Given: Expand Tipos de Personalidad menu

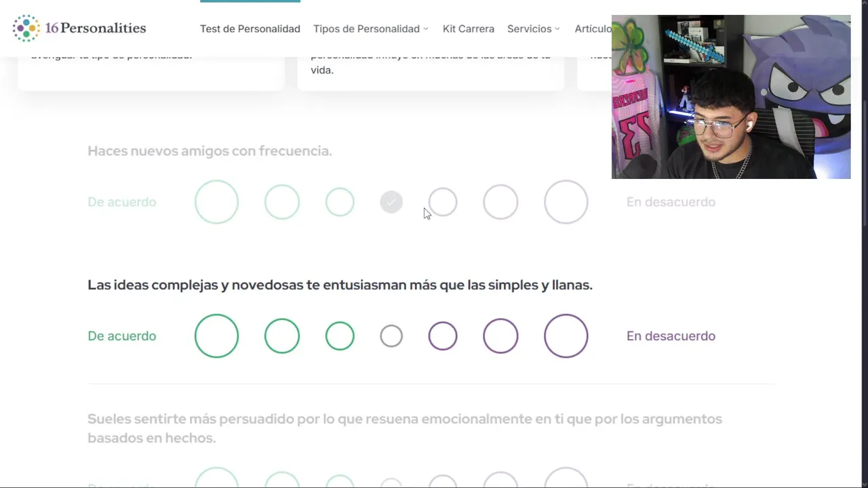Looking at the screenshot, I should pyautogui.click(x=370, y=28).
